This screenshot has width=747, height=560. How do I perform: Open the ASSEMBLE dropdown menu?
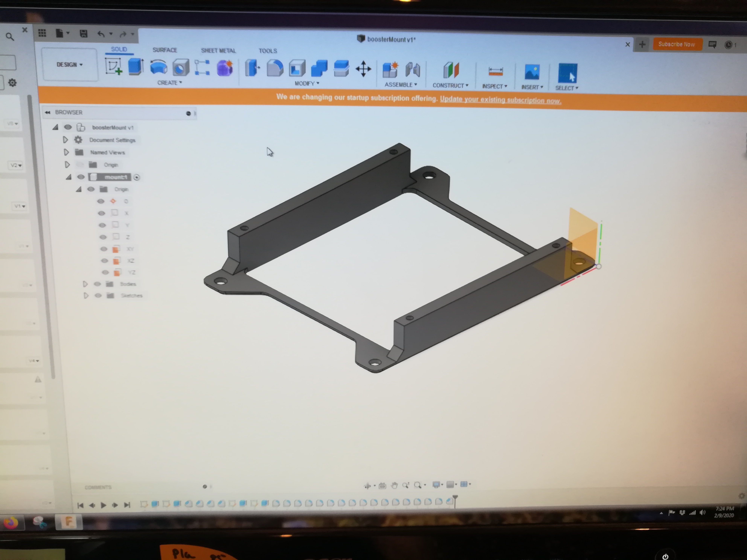click(401, 85)
